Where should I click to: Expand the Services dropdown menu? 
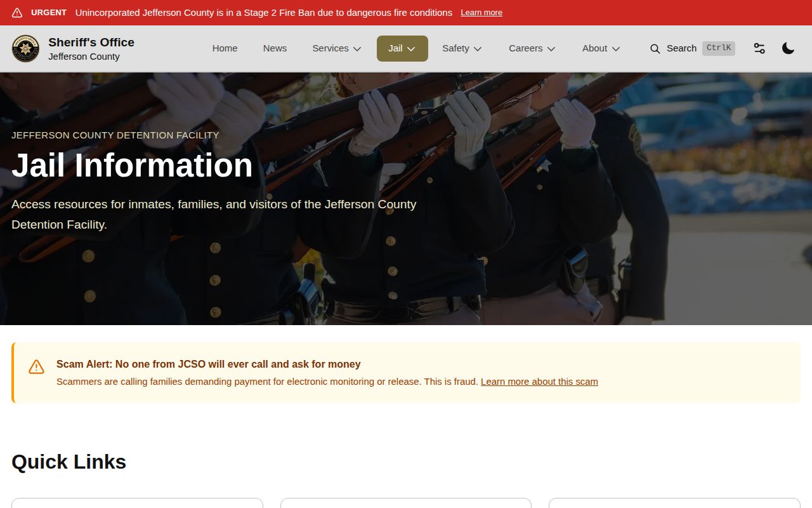click(x=337, y=48)
